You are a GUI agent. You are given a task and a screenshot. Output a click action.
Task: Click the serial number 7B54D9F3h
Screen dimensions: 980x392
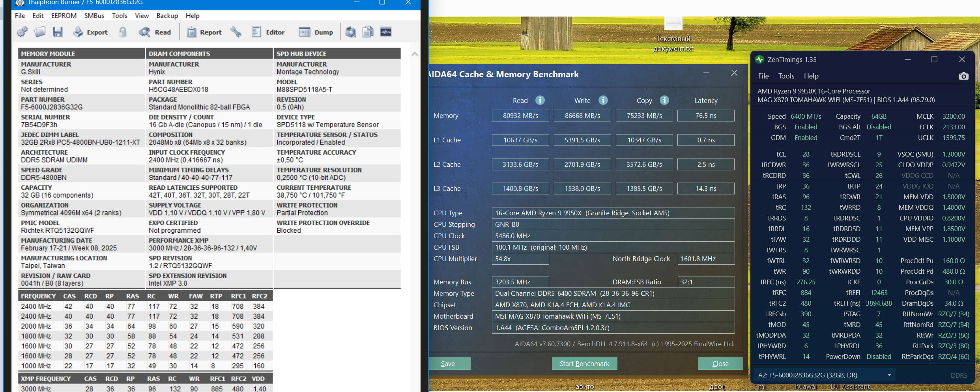point(39,125)
